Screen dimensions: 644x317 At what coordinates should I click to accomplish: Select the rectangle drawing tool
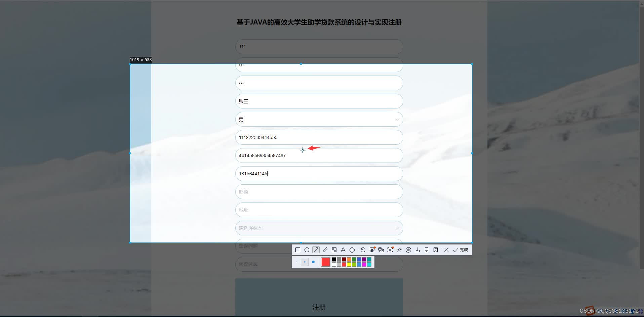click(x=298, y=250)
